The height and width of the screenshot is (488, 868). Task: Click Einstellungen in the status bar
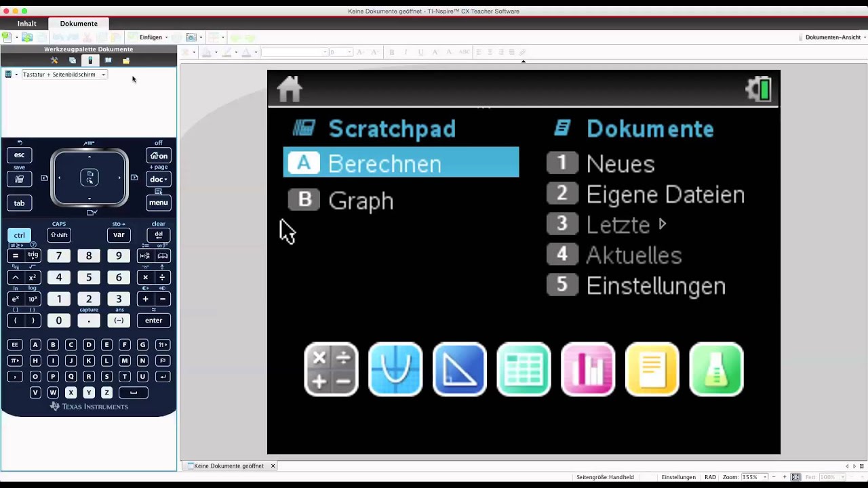tap(679, 477)
